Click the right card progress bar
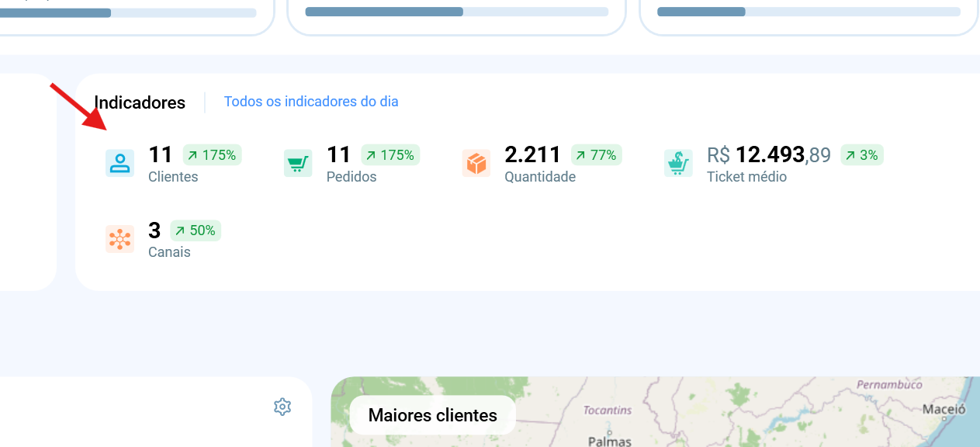The height and width of the screenshot is (447, 980). [809, 12]
